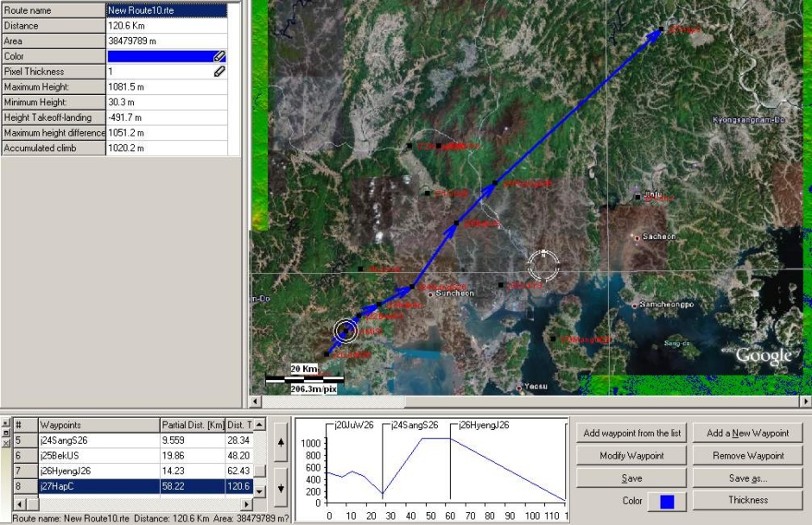Viewport: 812px width, 525px height.
Task: Click the Samcheongpo label on the map
Action: 667,305
